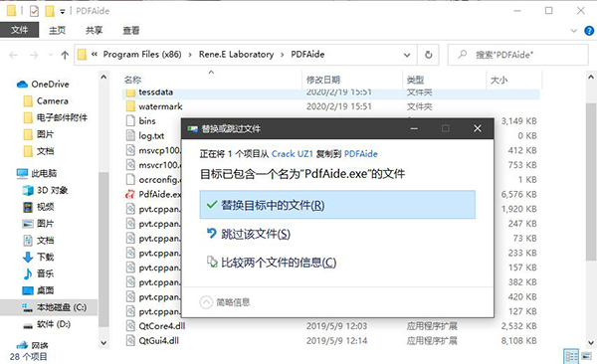The width and height of the screenshot is (597, 364).
Task: Open the 共享 ribbon tab
Action: point(94,30)
